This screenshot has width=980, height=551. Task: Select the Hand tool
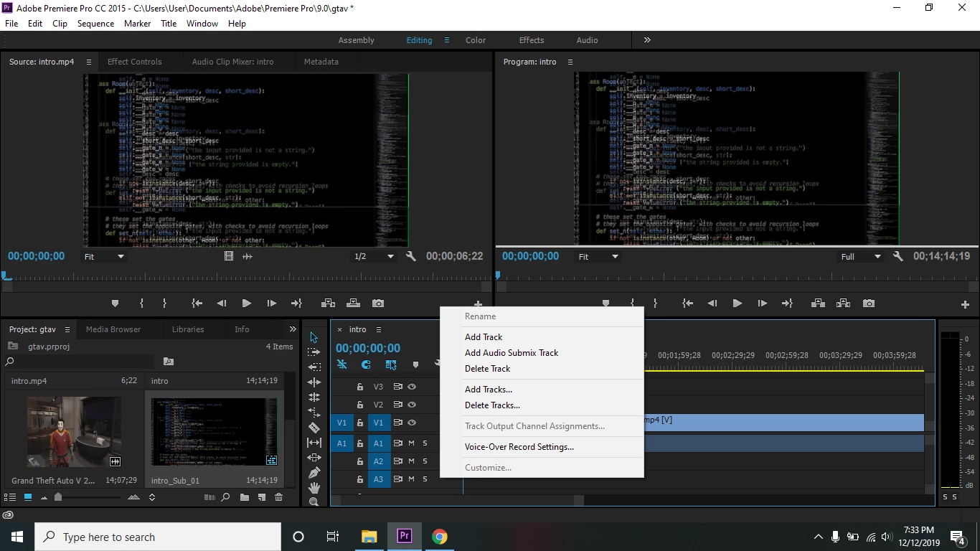[x=314, y=488]
